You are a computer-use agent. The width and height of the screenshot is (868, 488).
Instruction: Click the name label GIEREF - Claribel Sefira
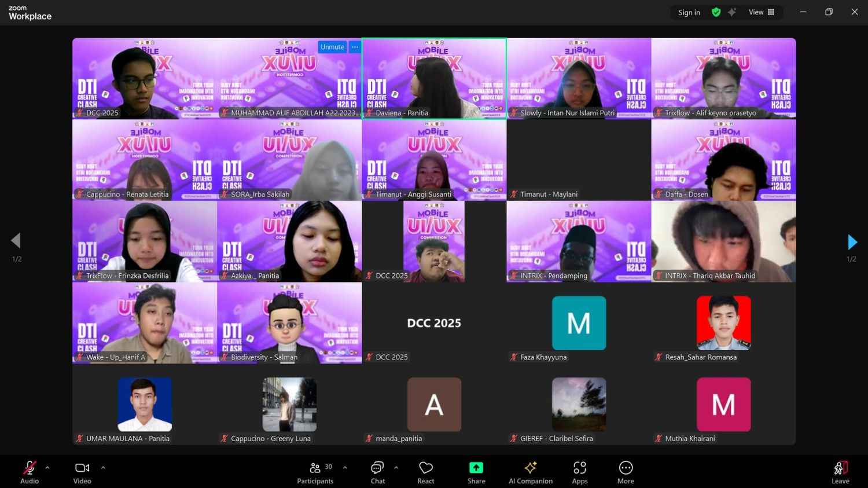click(557, 439)
